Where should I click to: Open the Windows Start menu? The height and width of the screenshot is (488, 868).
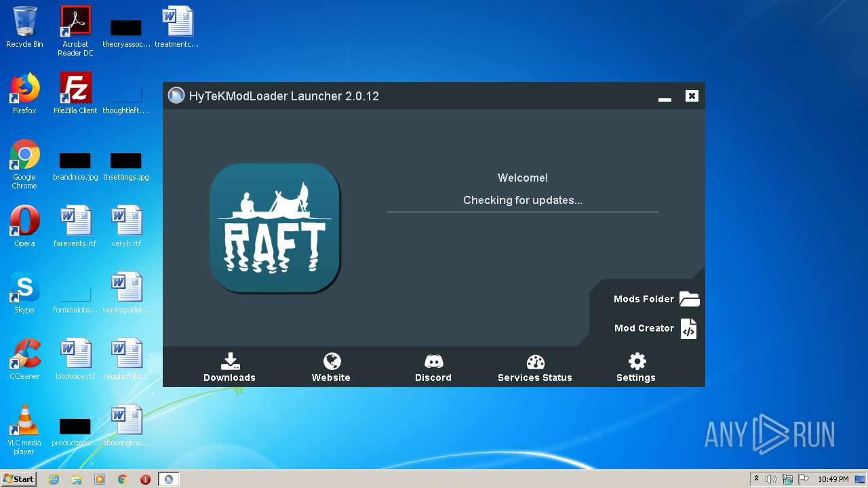pos(18,479)
